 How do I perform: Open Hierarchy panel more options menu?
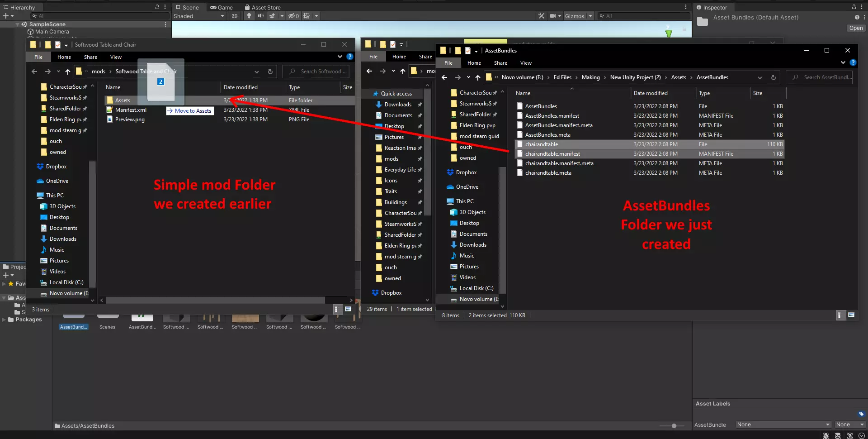coord(165,7)
